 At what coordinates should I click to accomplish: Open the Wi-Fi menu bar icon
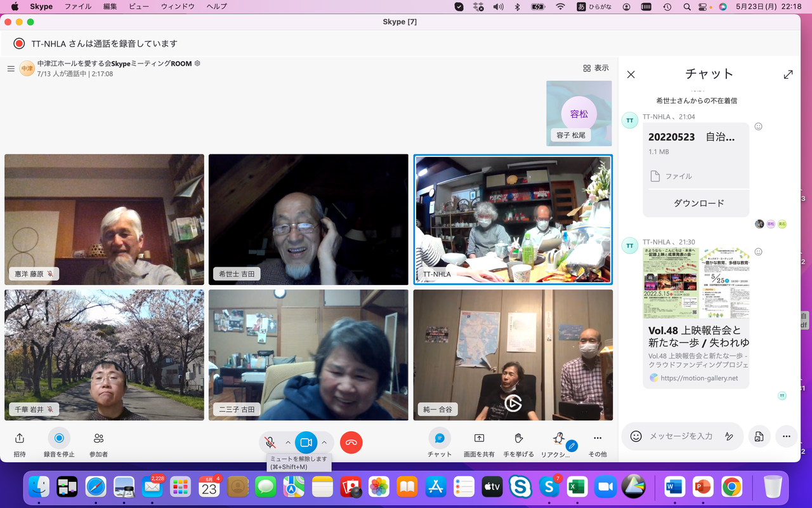tap(560, 6)
